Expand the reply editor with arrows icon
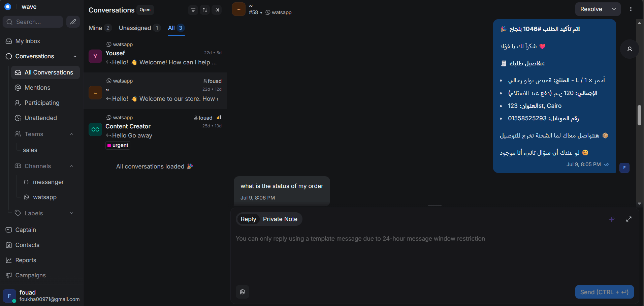The height and width of the screenshot is (306, 644). 629,219
